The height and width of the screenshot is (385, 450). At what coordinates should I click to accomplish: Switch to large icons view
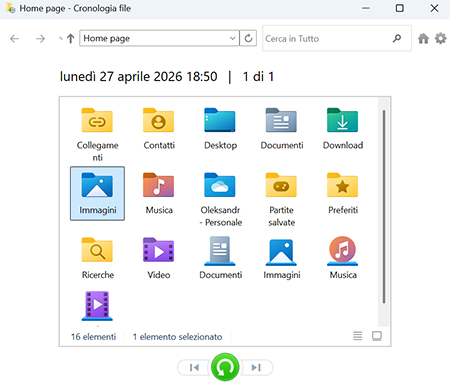pyautogui.click(x=377, y=336)
